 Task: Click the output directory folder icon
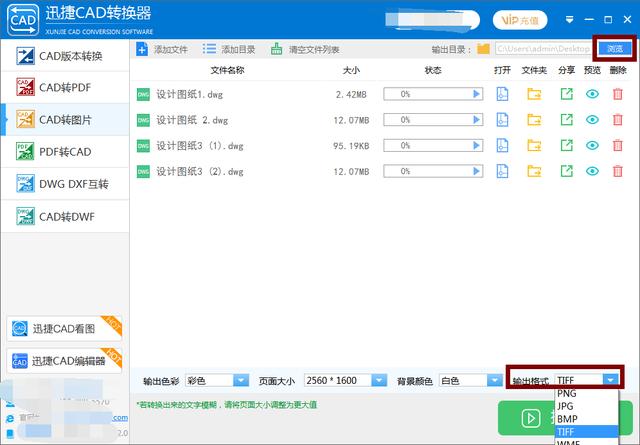point(483,49)
